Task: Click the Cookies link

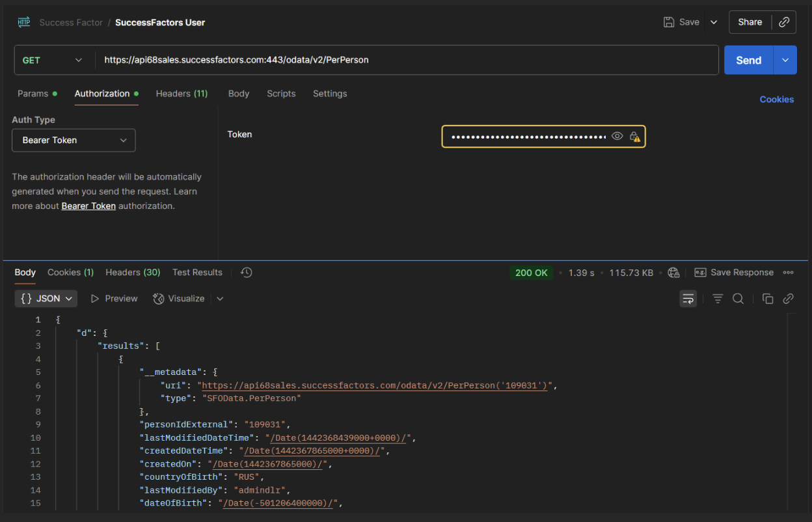Action: pyautogui.click(x=777, y=100)
